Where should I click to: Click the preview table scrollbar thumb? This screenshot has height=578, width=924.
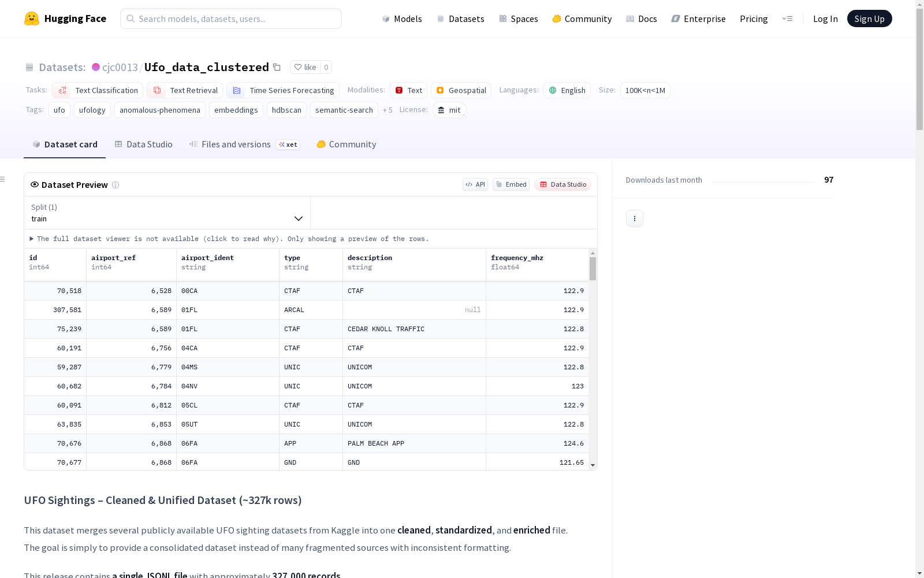tap(593, 269)
